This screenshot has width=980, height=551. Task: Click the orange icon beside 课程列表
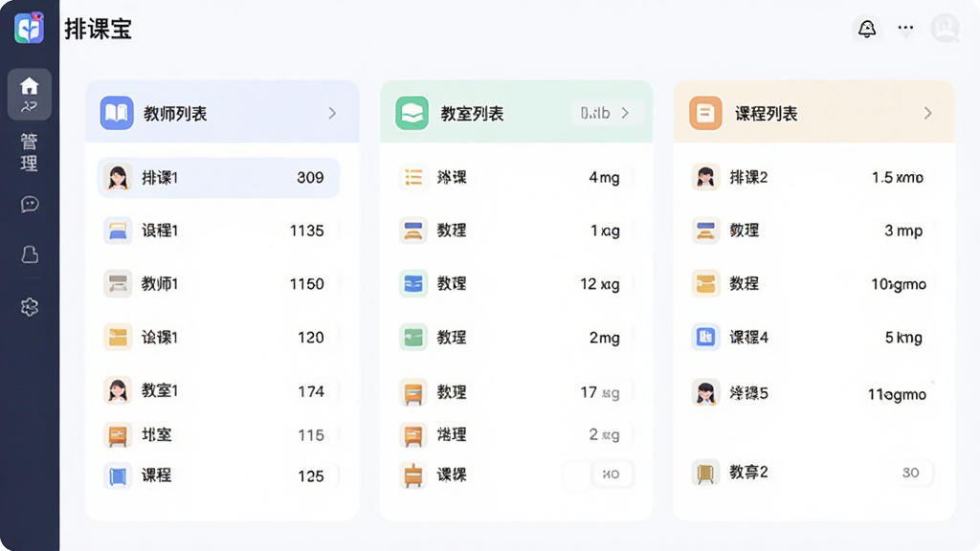705,113
